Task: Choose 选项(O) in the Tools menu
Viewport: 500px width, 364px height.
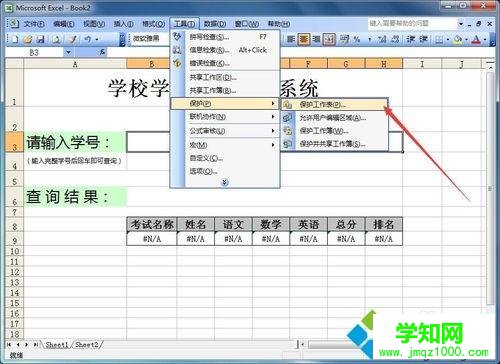Action: (x=225, y=171)
